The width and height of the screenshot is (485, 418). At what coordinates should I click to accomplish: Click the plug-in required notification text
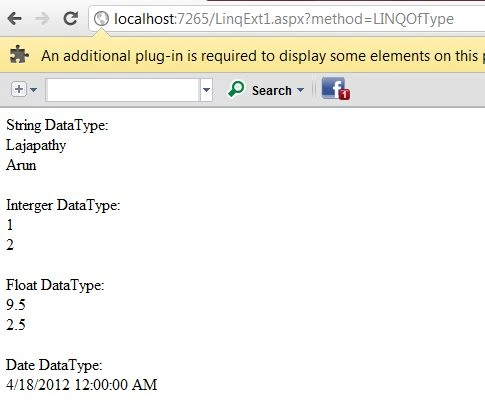pos(263,56)
